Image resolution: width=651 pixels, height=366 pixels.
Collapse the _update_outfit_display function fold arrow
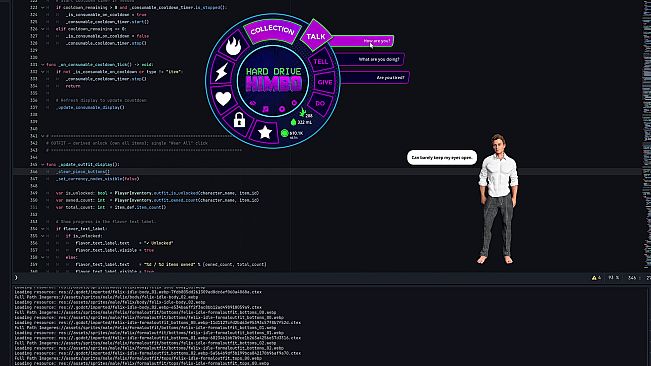42,164
